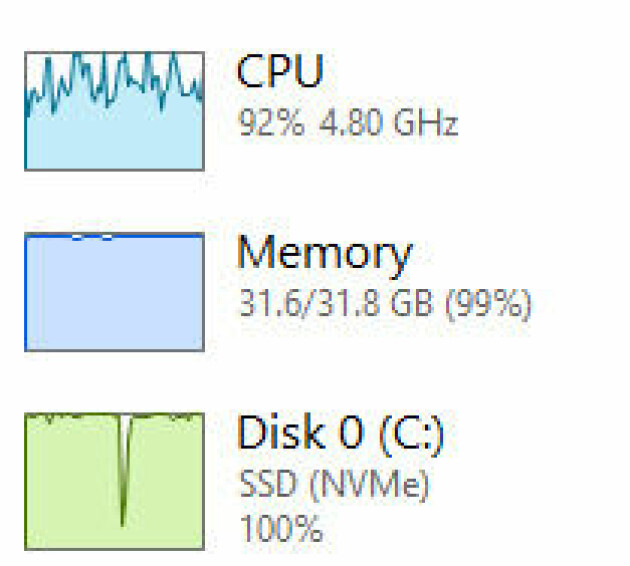Click the blue top line of the Memory graph
This screenshot has width=630, height=566.
pyautogui.click(x=115, y=236)
